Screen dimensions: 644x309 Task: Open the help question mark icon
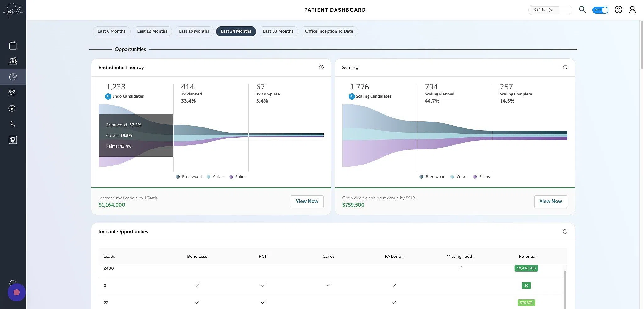coord(618,9)
